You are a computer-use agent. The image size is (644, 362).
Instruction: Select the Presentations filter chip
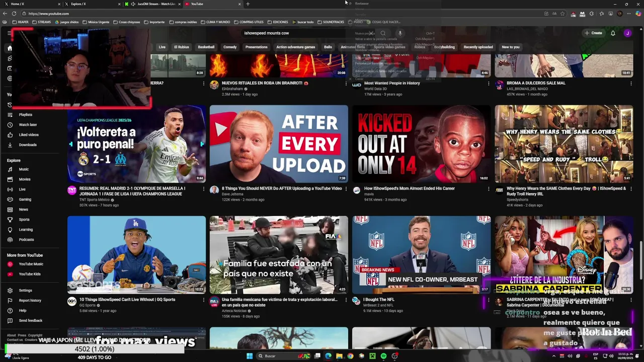tap(257, 47)
